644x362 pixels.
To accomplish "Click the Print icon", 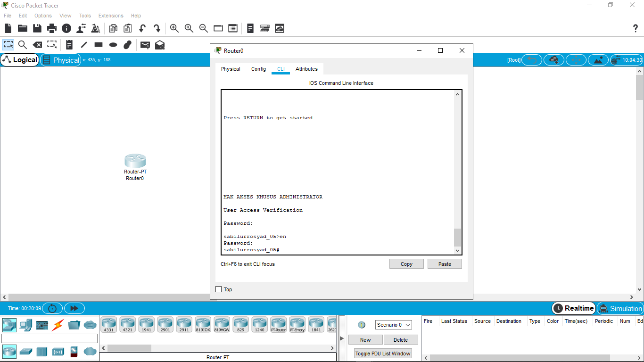I will click(x=52, y=28).
